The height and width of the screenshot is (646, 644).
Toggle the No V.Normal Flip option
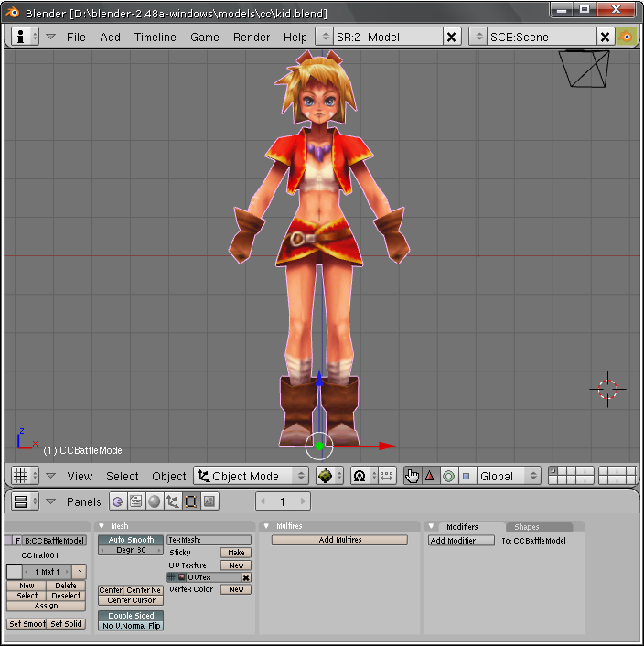[x=131, y=625]
